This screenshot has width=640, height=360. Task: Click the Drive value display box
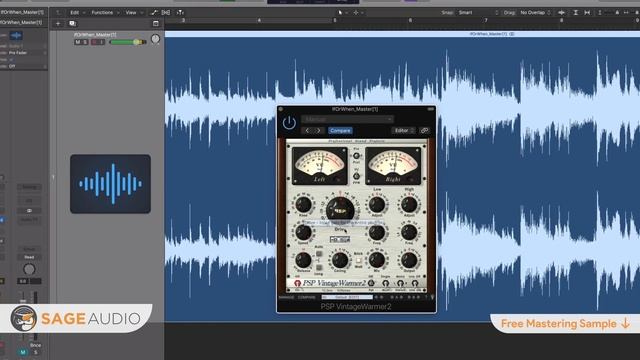(x=340, y=239)
